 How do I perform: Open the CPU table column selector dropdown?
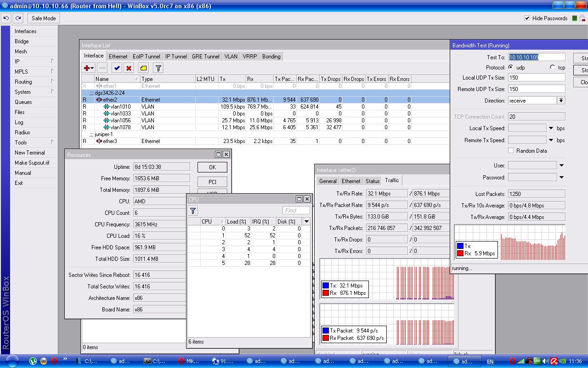point(306,222)
